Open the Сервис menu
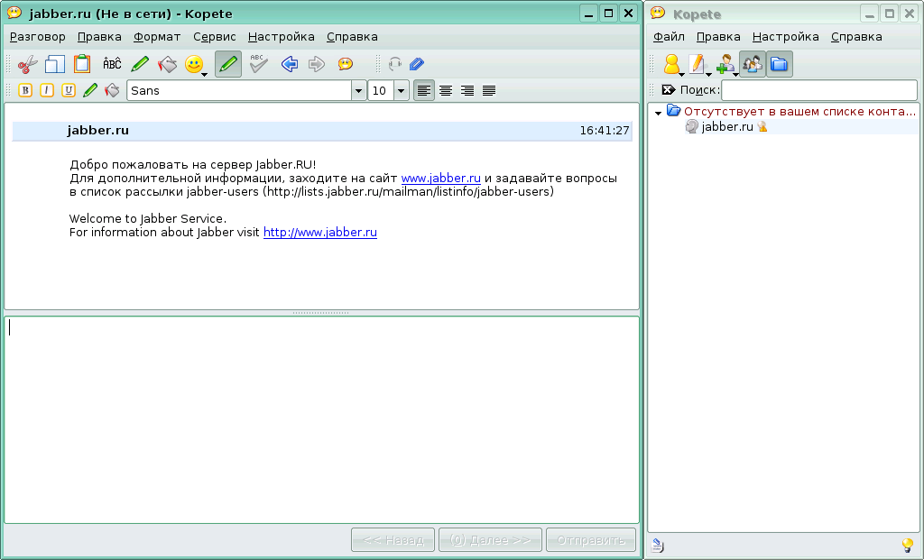The image size is (924, 560). click(x=213, y=37)
